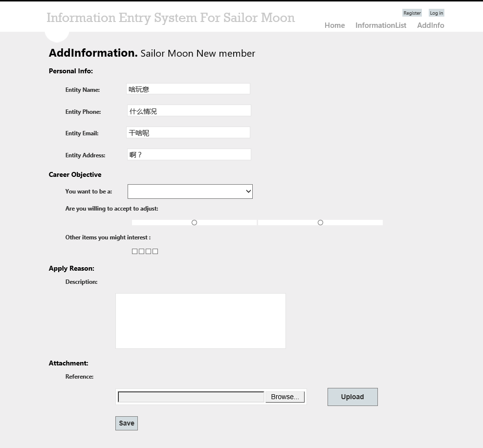Screen dimensions: 483x448
Task: Check the third interest checkbox
Action: [x=149, y=252]
